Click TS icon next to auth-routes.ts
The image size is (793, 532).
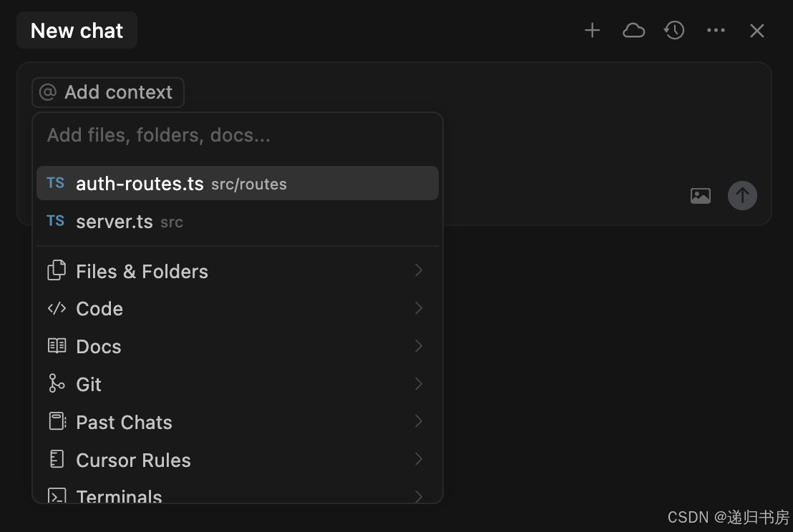point(56,183)
